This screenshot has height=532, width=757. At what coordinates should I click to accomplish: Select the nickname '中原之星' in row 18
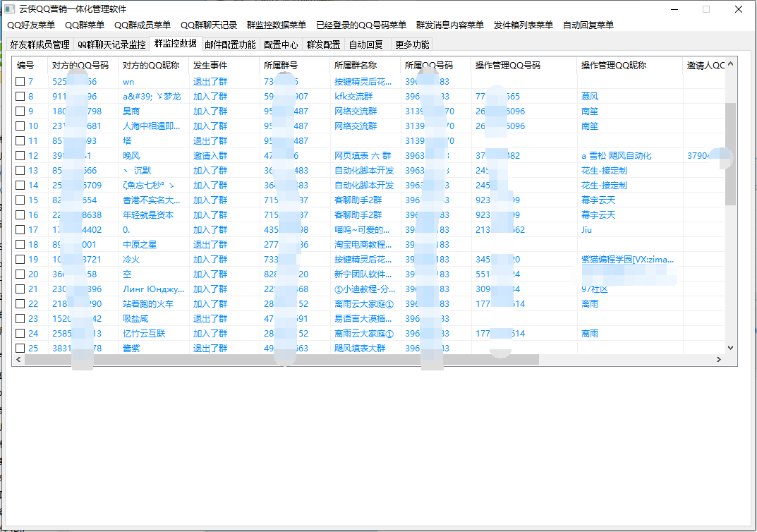pos(140,244)
